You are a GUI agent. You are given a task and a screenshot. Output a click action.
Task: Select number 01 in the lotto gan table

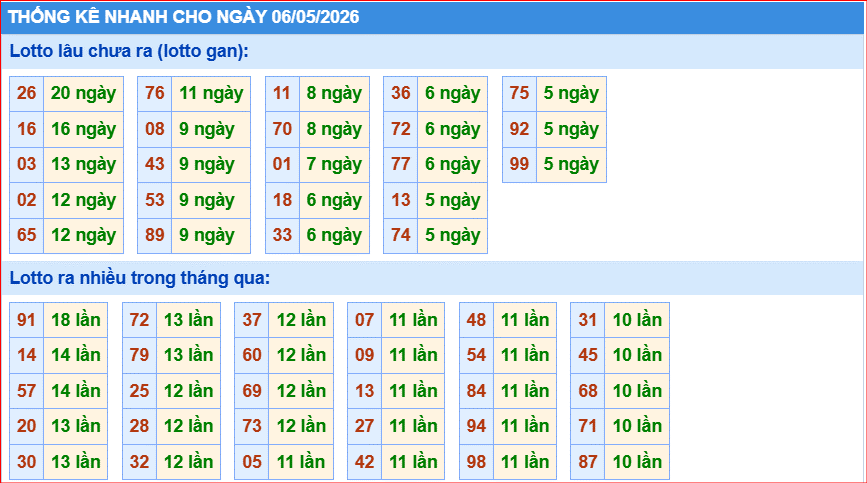(283, 164)
